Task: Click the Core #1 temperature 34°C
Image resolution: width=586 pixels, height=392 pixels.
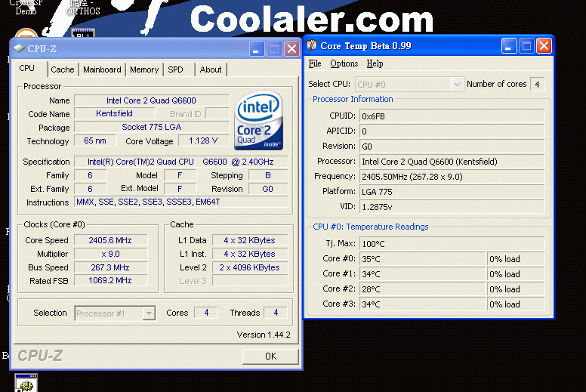Action: point(422,274)
